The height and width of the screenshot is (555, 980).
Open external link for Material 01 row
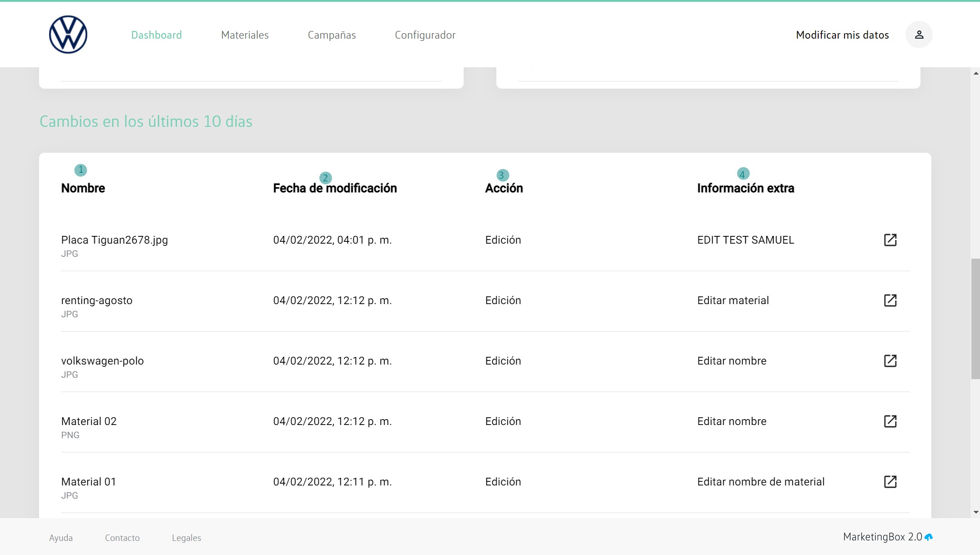click(x=890, y=482)
